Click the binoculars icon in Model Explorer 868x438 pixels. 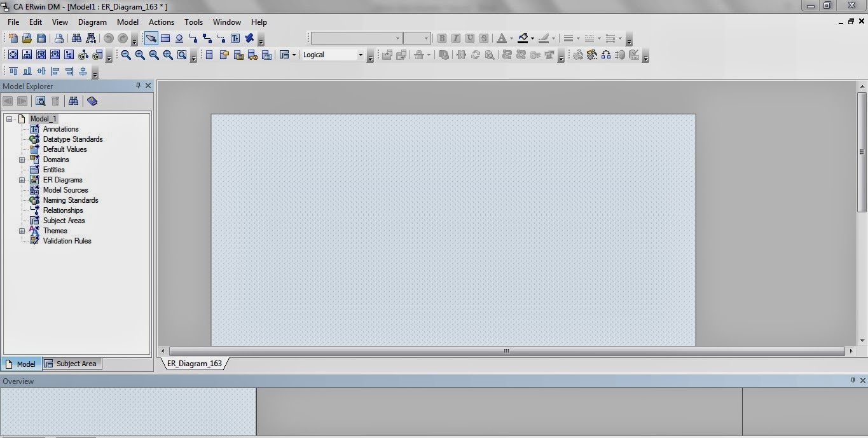pyautogui.click(x=73, y=101)
